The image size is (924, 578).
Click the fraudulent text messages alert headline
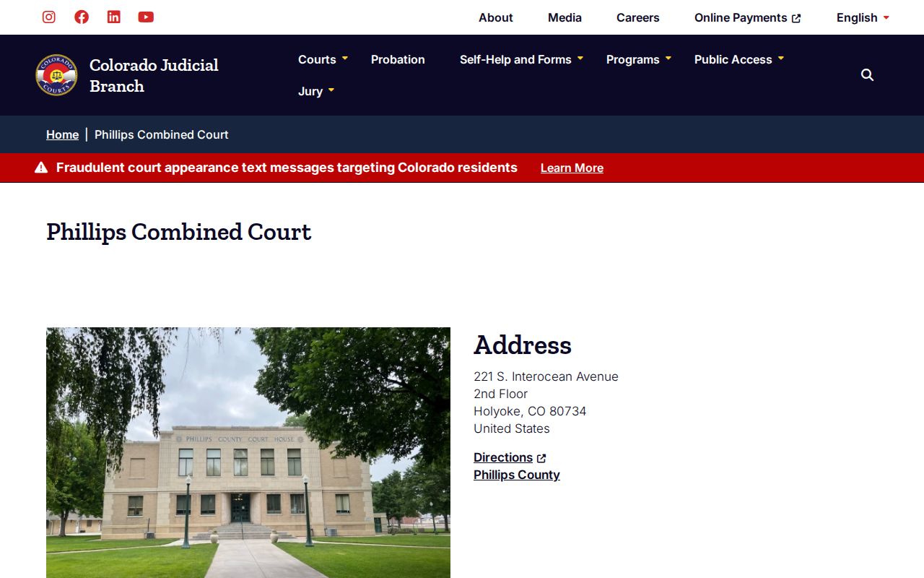coord(287,168)
